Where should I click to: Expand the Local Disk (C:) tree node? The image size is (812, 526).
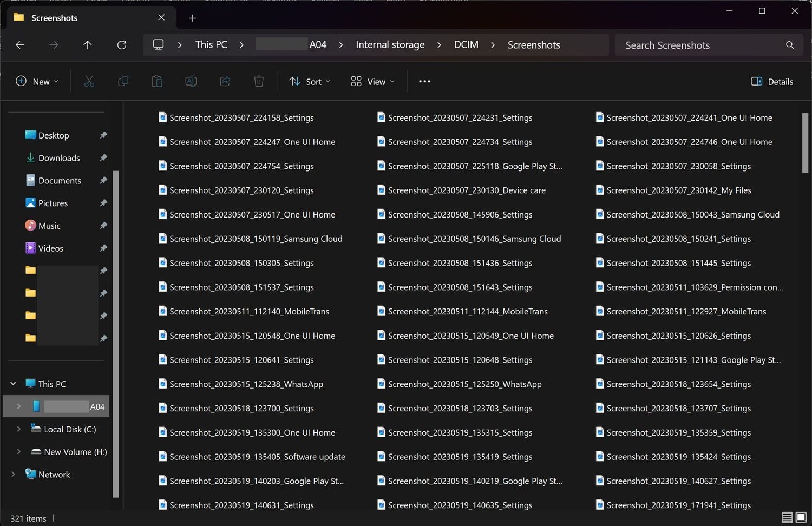19,429
